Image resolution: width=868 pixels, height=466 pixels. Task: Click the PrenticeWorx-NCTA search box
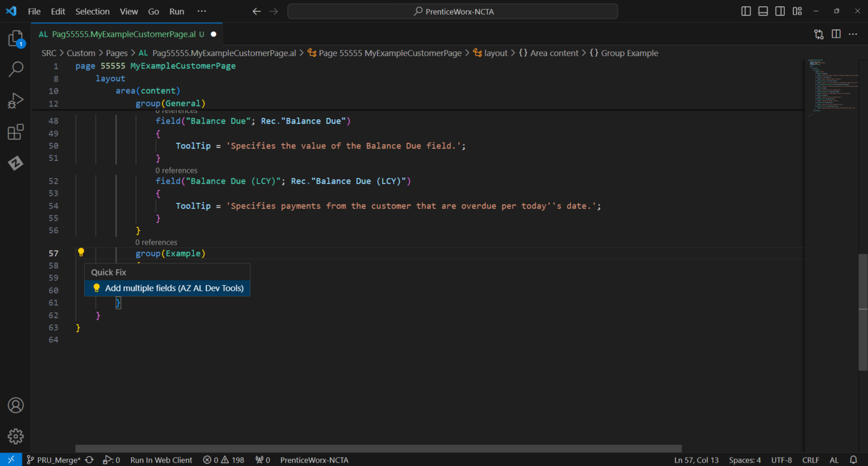click(452, 11)
